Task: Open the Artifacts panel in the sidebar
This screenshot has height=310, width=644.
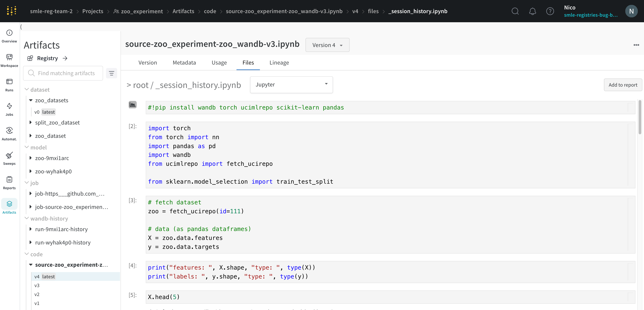Action: point(9,206)
